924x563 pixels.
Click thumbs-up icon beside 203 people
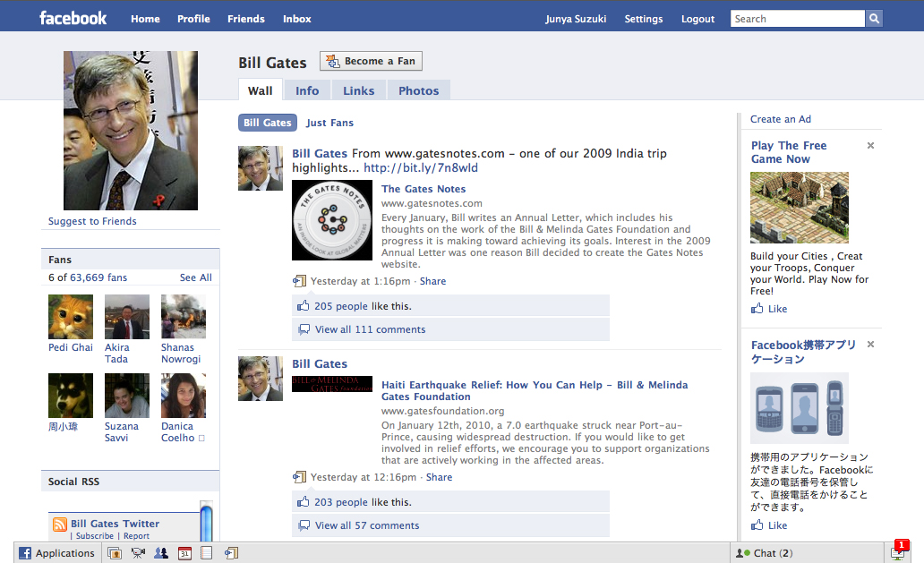303,502
